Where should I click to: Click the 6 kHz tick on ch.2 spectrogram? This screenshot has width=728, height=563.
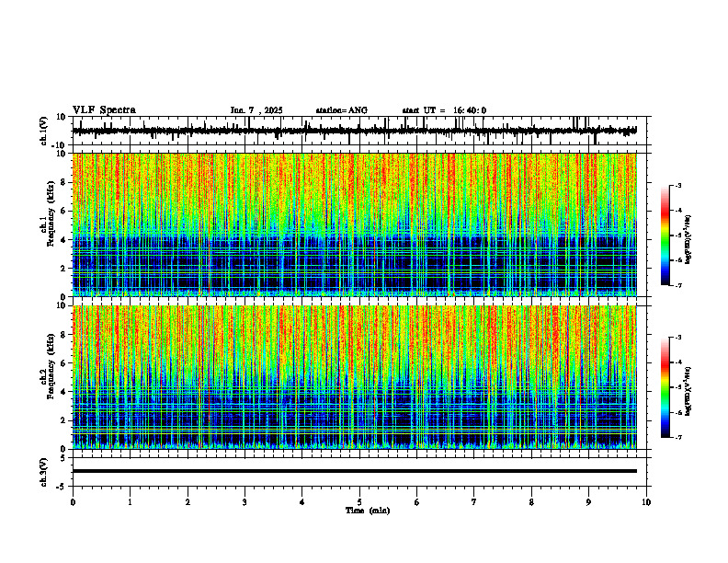[x=64, y=363]
